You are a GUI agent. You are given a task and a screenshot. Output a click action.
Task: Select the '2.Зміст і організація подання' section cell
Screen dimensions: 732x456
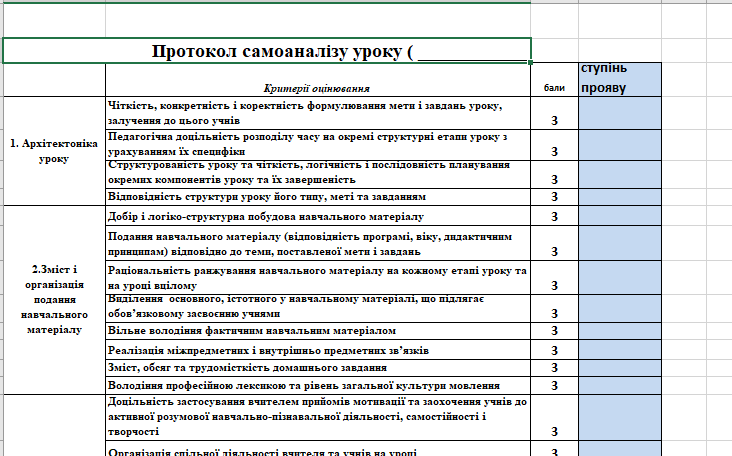click(54, 300)
